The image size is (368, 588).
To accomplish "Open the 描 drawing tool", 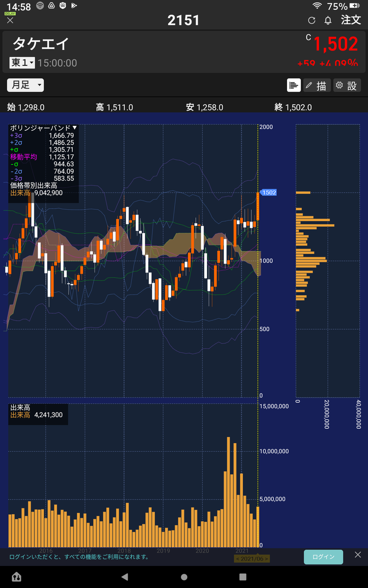I will [317, 85].
